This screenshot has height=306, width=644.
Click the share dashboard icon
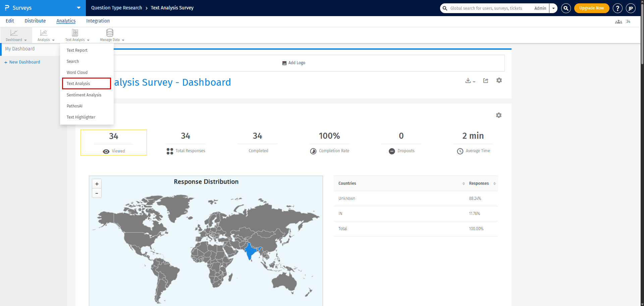(486, 81)
